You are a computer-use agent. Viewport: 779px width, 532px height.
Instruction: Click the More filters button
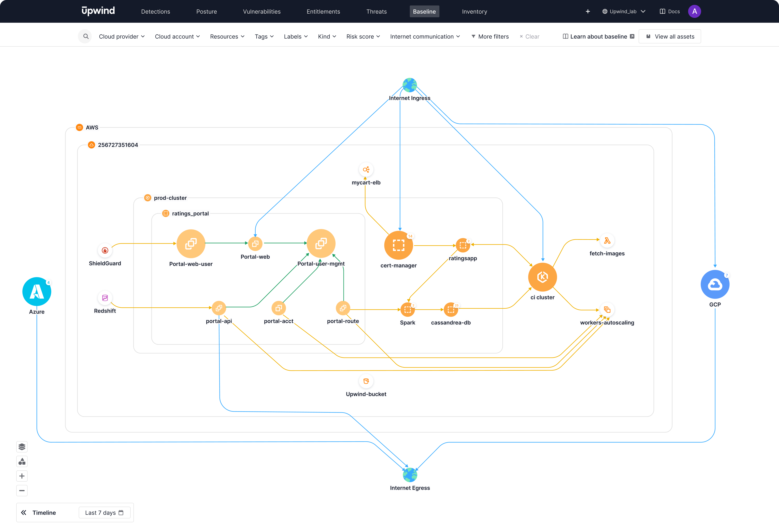click(490, 36)
